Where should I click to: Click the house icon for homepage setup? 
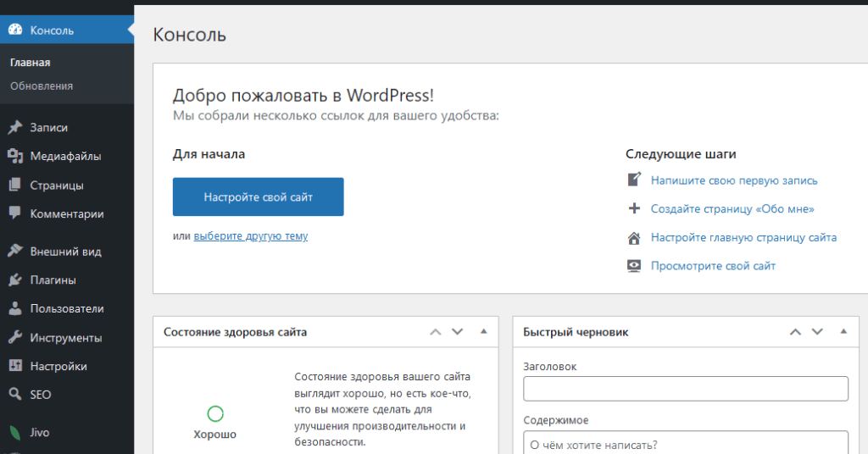point(634,238)
